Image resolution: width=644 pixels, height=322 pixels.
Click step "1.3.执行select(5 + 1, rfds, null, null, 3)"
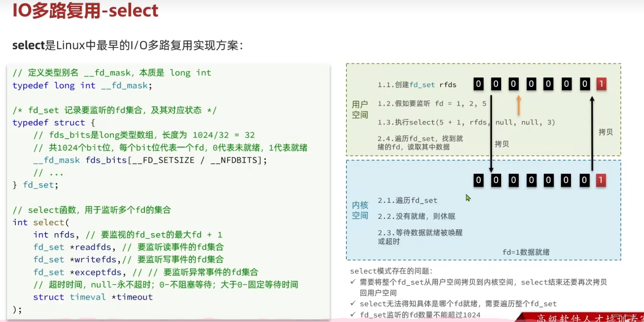coord(466,122)
